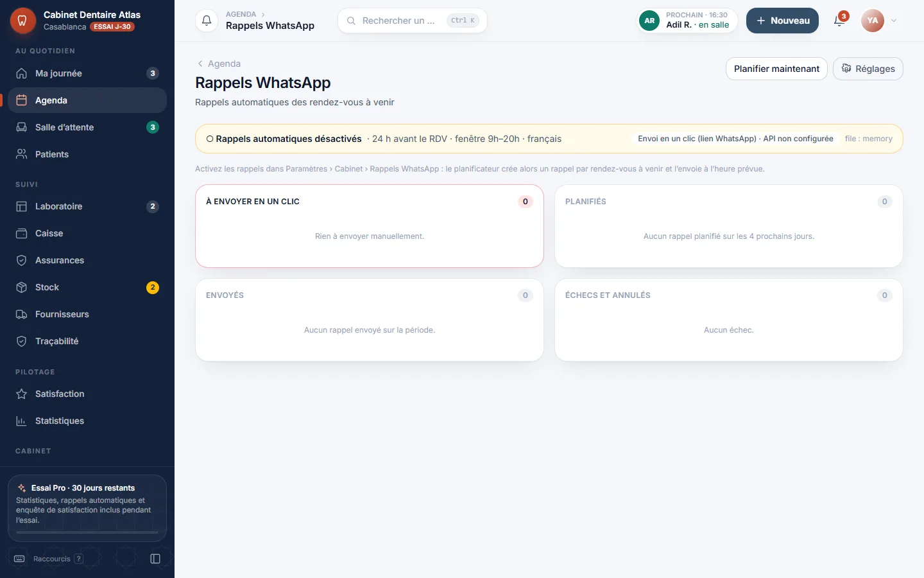Click the Nouveau button
The width and height of the screenshot is (924, 578).
click(x=782, y=21)
